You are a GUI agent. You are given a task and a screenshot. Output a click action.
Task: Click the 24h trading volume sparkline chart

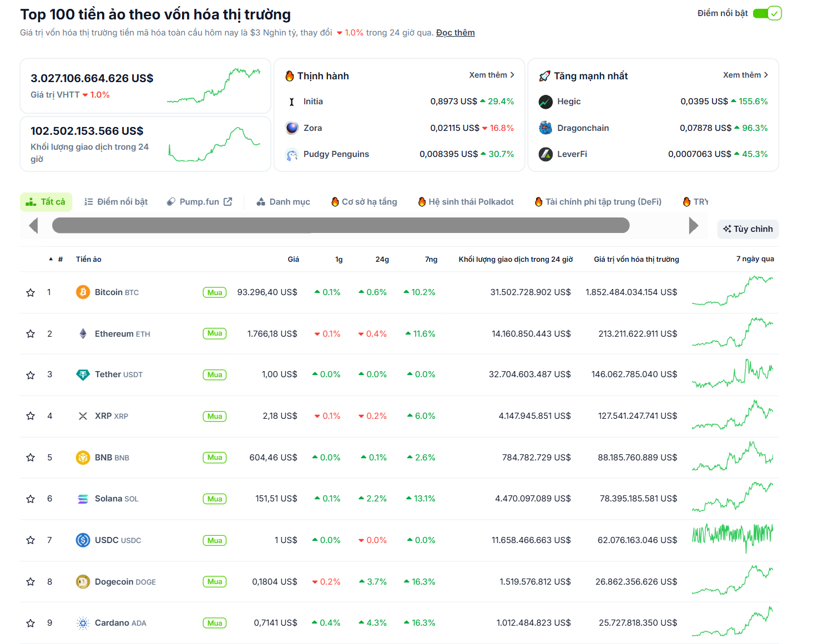(214, 144)
